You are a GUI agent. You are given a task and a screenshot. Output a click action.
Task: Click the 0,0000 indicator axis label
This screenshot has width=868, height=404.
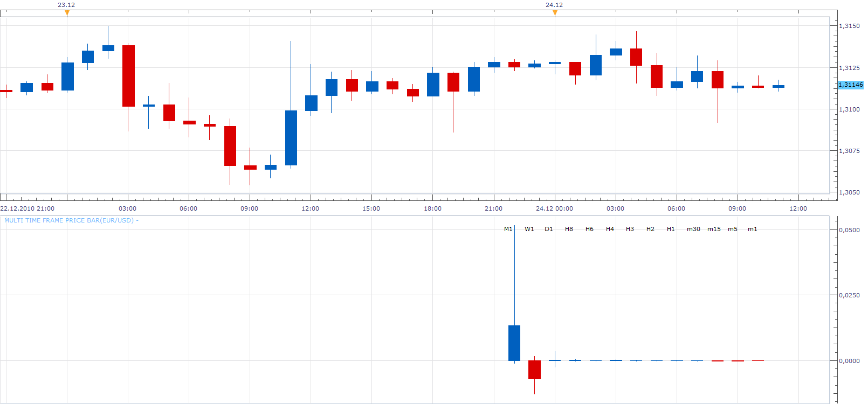click(x=850, y=361)
